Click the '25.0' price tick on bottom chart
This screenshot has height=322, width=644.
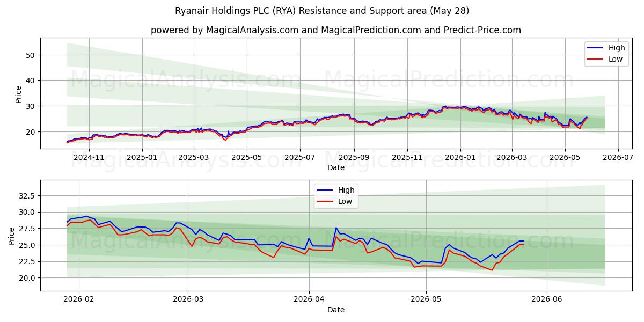(x=28, y=245)
